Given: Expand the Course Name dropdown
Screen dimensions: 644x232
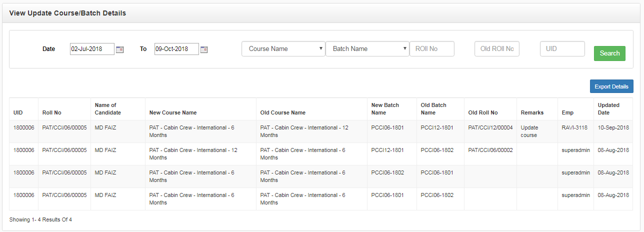Looking at the screenshot, I should [283, 48].
